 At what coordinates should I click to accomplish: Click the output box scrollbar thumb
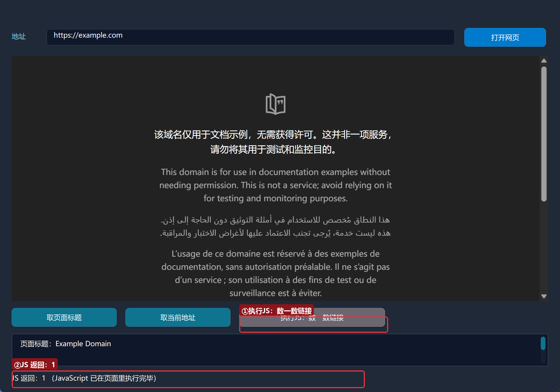(543, 343)
